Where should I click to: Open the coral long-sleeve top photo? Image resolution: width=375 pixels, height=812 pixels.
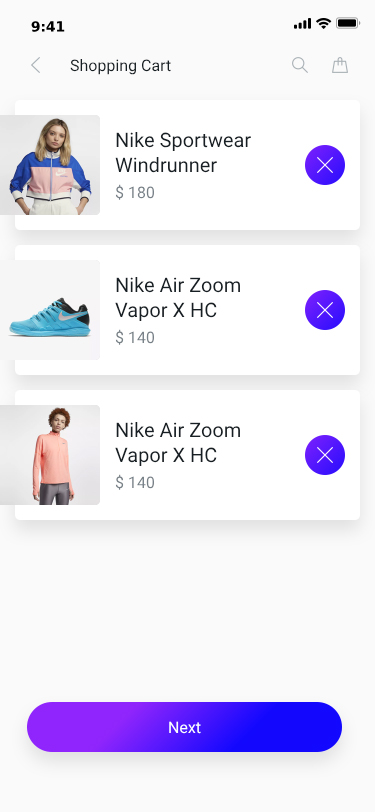tap(50, 455)
